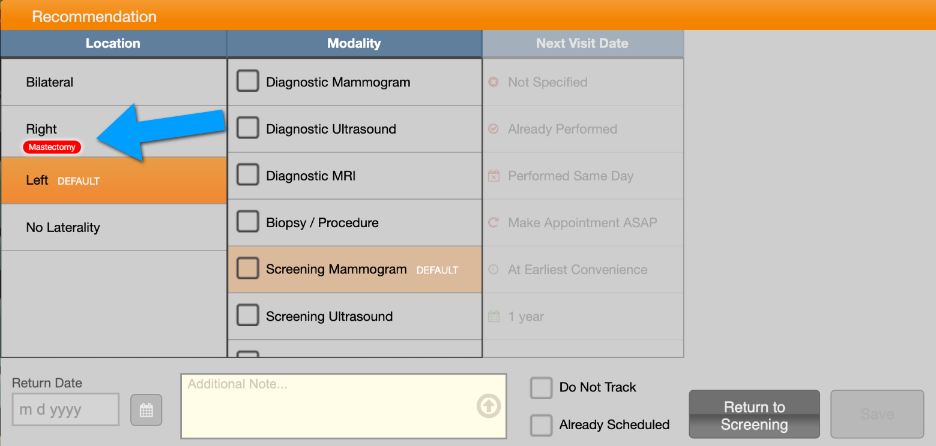Select the red Mastectomy badge under Right

52,147
